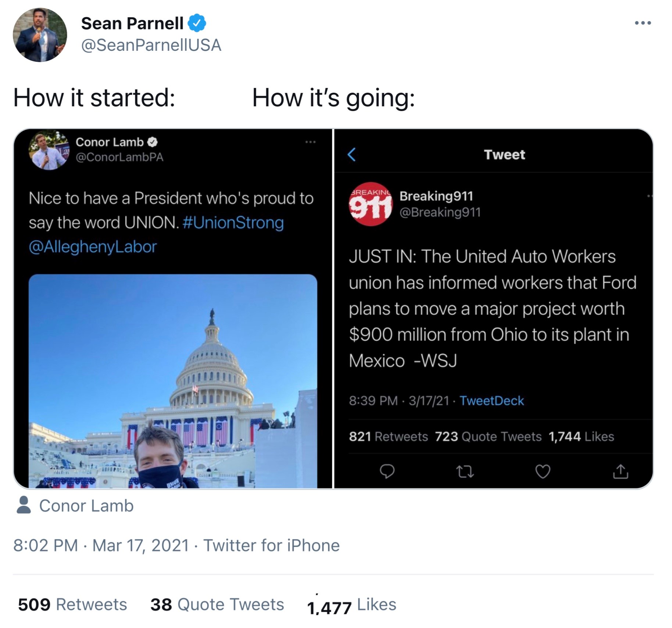Open the @AlleghenyLabor mention
Screen dimensions: 672x628
[x=93, y=246]
